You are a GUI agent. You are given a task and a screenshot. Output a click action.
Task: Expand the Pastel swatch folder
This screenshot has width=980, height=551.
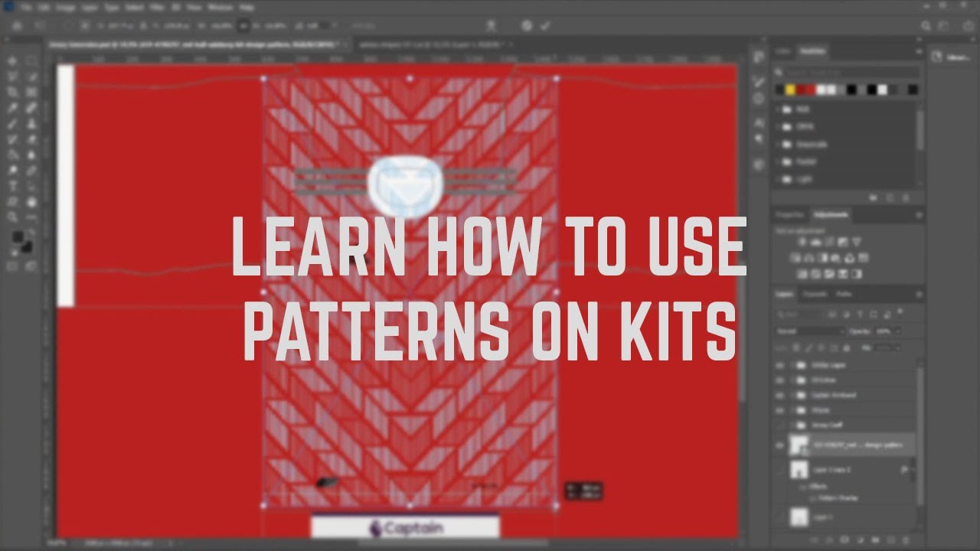(x=779, y=162)
